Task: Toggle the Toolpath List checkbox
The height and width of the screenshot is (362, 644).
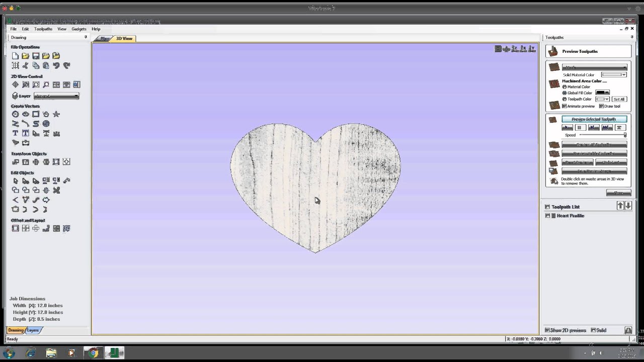Action: pyautogui.click(x=547, y=207)
